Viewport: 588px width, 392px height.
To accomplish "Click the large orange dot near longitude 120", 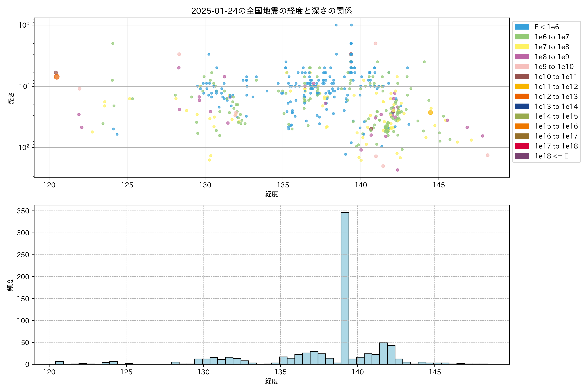I will click(57, 77).
